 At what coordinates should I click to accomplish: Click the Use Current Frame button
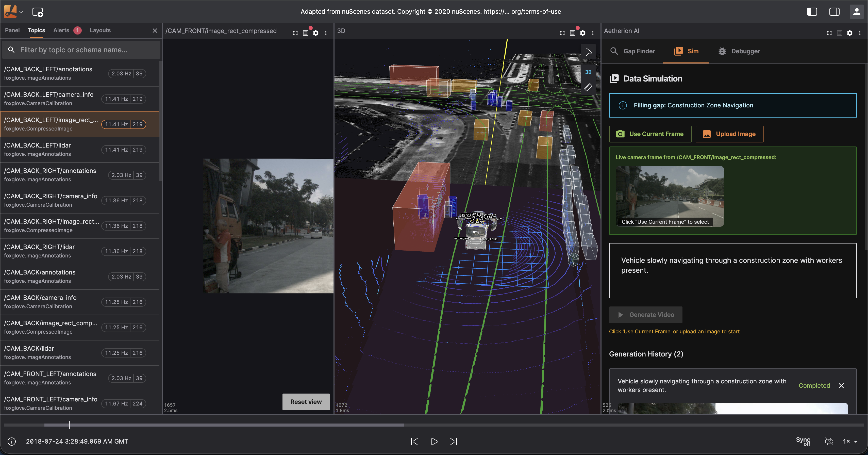[650, 134]
